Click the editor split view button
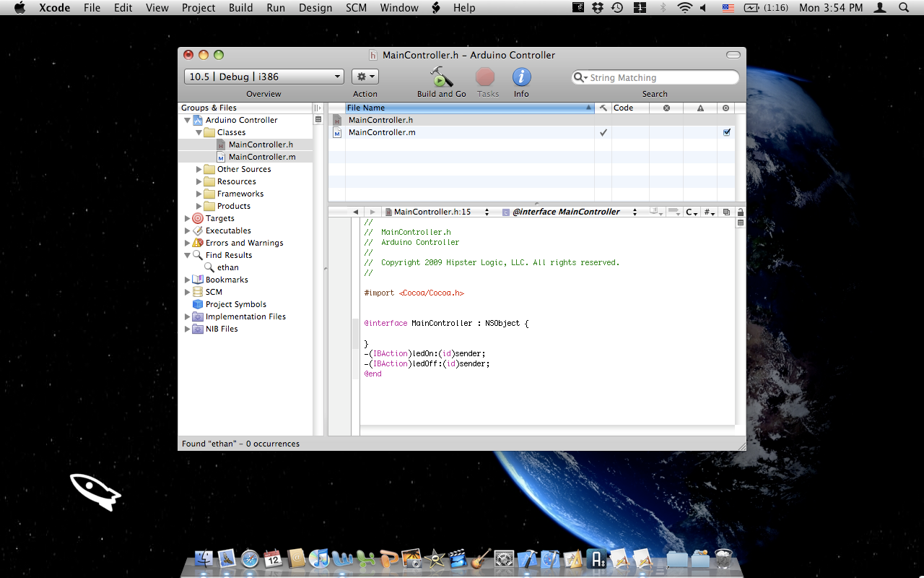This screenshot has width=924, height=578. (740, 223)
